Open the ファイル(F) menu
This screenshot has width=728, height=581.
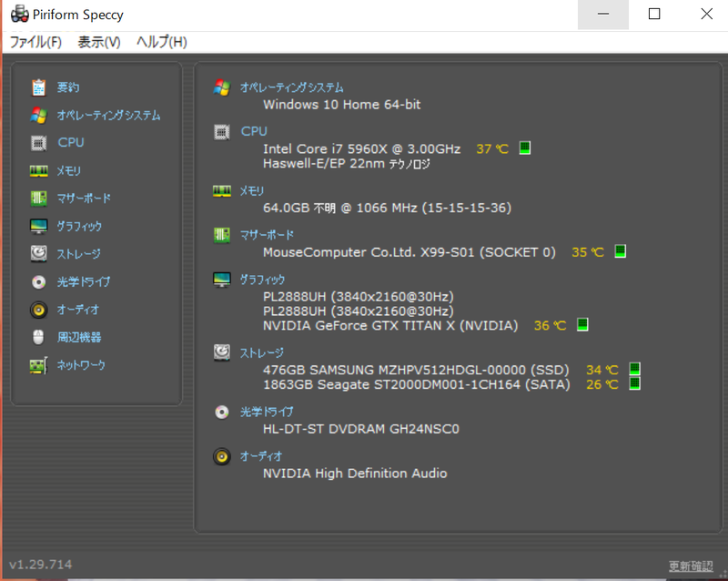point(35,42)
